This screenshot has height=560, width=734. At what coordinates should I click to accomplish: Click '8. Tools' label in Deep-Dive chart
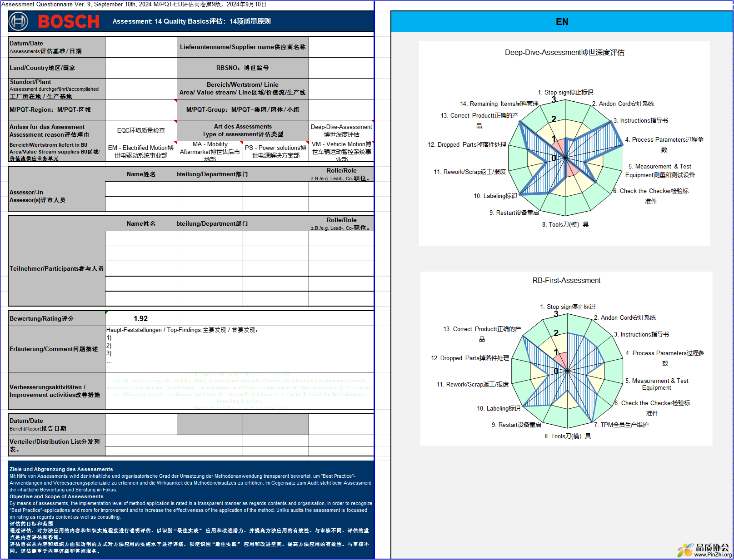(565, 224)
